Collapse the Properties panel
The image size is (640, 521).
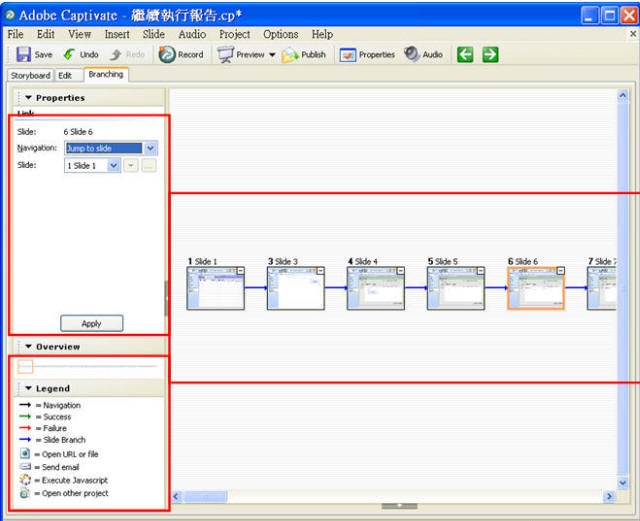click(x=28, y=98)
